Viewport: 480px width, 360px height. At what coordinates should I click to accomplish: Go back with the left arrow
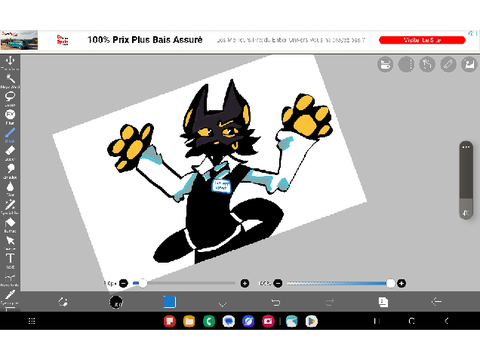click(x=436, y=302)
